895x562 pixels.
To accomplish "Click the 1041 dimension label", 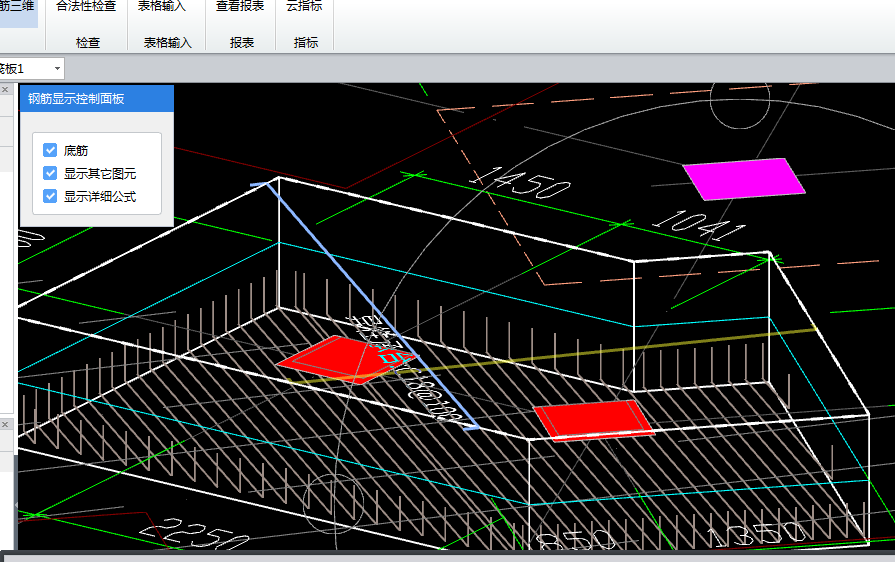I will click(699, 225).
